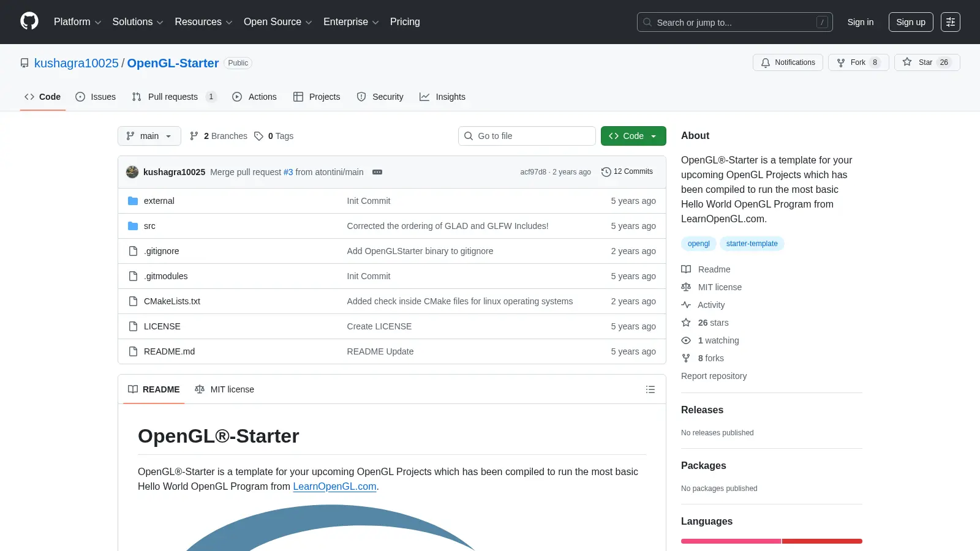Screen dimensions: 980x551
Task: Open the green Code dropdown button
Action: 633,136
